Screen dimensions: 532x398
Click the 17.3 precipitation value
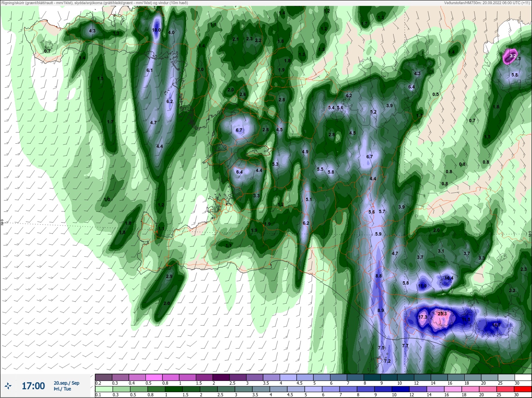coord(423,317)
